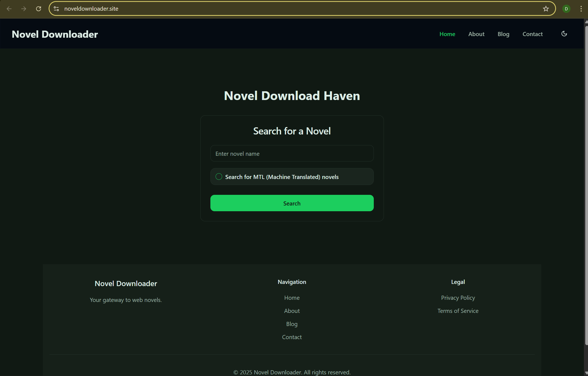Select About in the navigation bar

(x=476, y=34)
